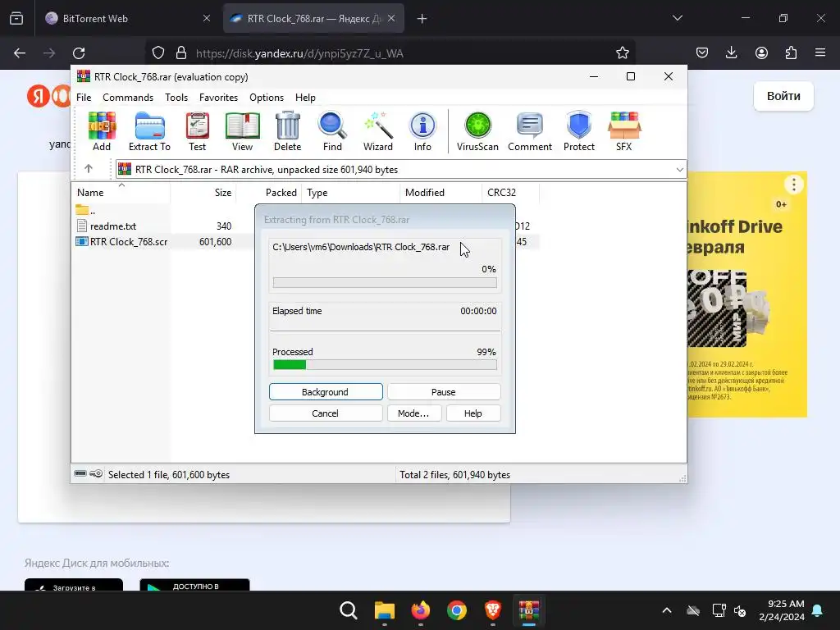Open Windows taskbar search
This screenshot has width=840, height=630.
[348, 610]
